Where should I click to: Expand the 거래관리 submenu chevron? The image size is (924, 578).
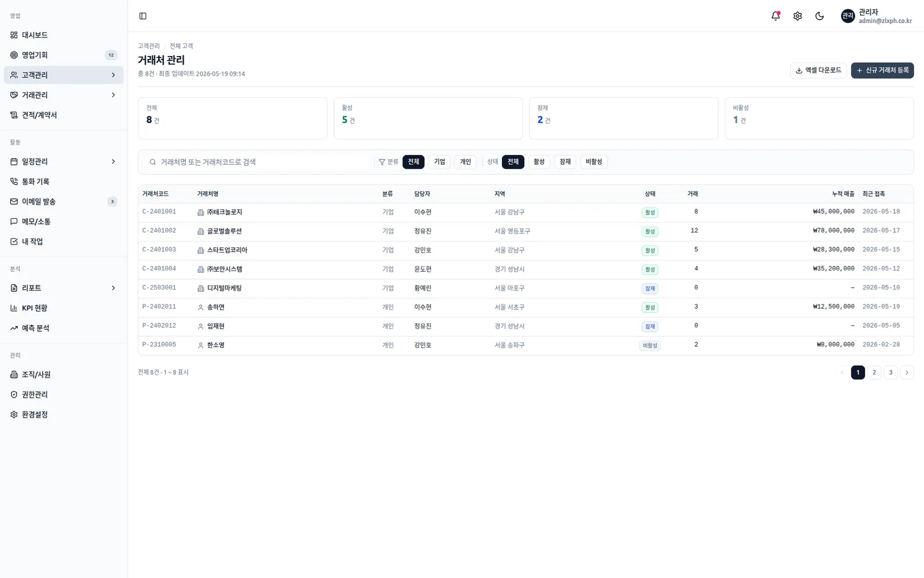[113, 95]
